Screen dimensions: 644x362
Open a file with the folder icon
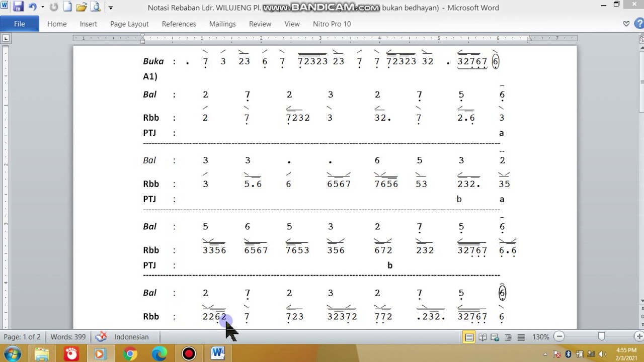pos(81,7)
